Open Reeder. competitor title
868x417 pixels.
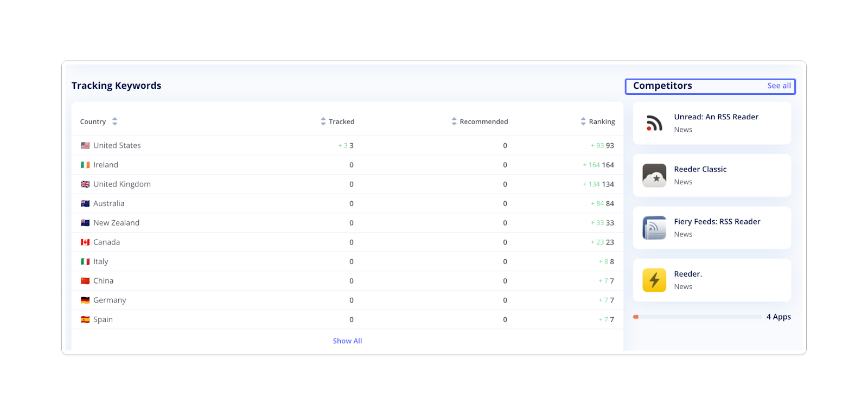[688, 274]
